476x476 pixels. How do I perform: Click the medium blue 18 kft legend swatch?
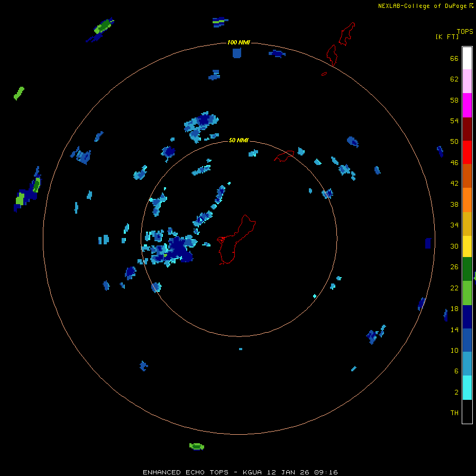[467, 340]
